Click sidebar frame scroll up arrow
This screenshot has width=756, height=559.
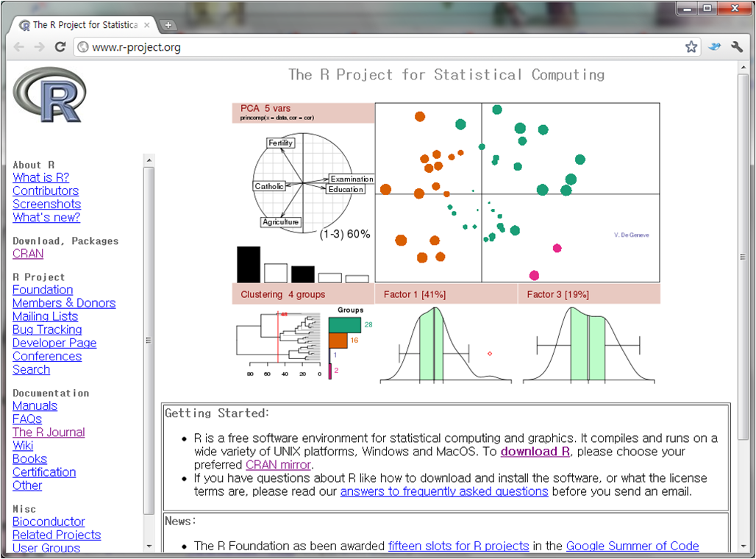pos(149,160)
